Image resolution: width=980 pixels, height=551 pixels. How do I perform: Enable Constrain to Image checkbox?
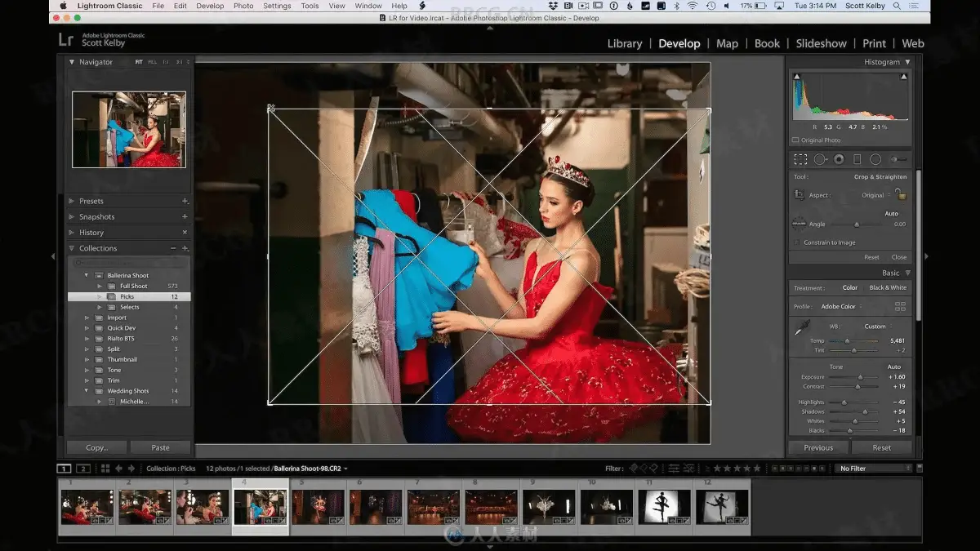click(796, 242)
